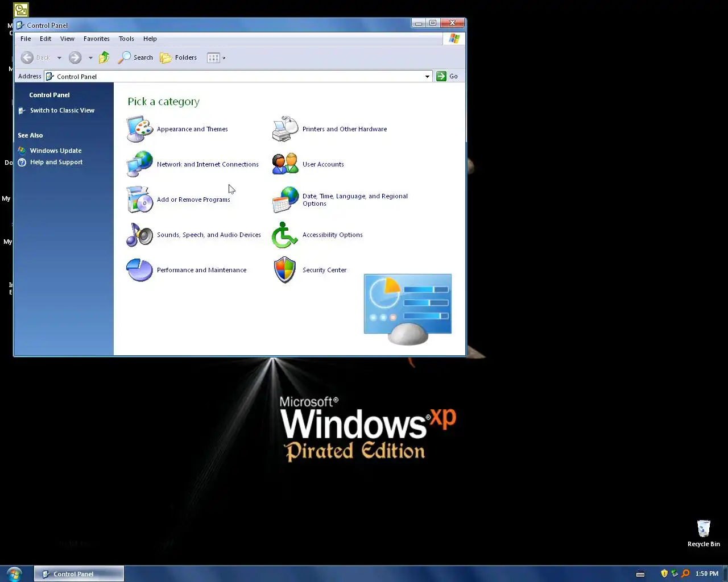The width and height of the screenshot is (728, 582).
Task: Click the Back navigation button
Action: [35, 57]
